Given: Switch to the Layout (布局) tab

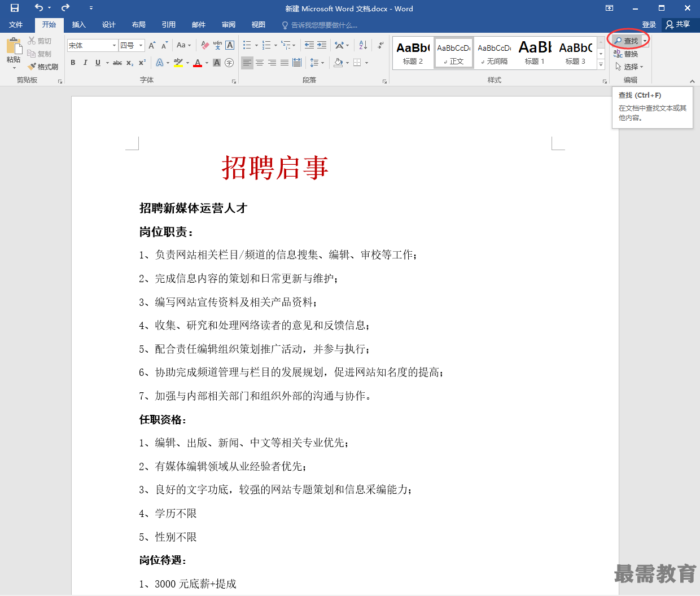Looking at the screenshot, I should pyautogui.click(x=138, y=25).
